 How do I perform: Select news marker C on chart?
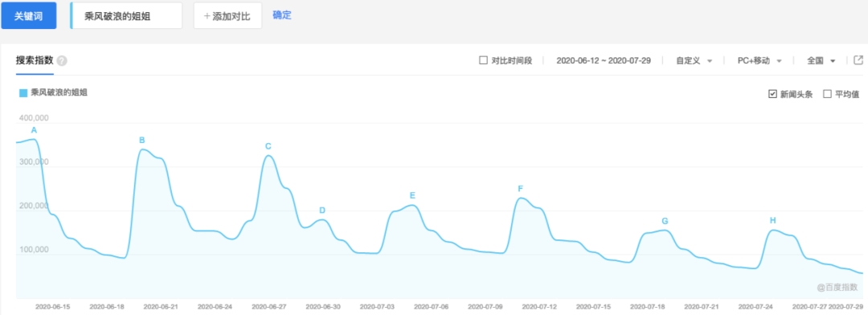click(x=268, y=146)
